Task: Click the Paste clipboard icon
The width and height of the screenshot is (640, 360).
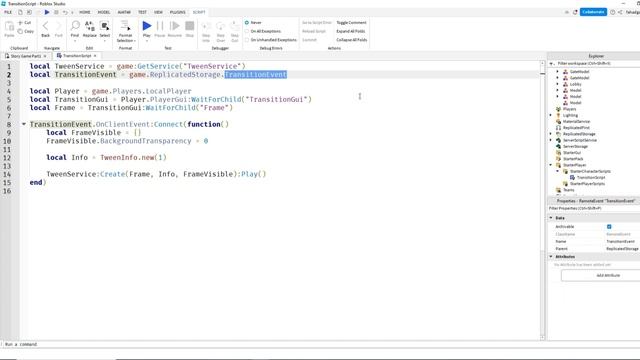Action: pyautogui.click(x=9, y=27)
